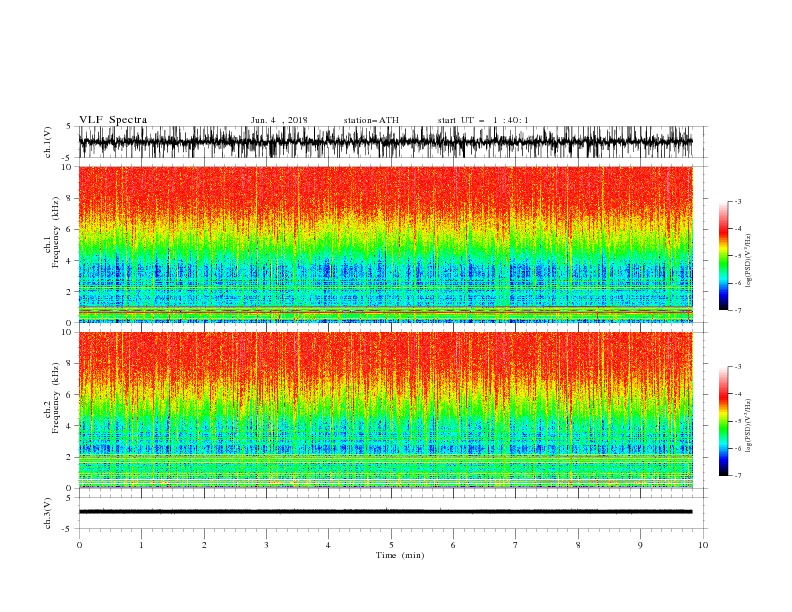
Task: Select the date text 'Jun. 4 , 2018'
Action: [279, 120]
